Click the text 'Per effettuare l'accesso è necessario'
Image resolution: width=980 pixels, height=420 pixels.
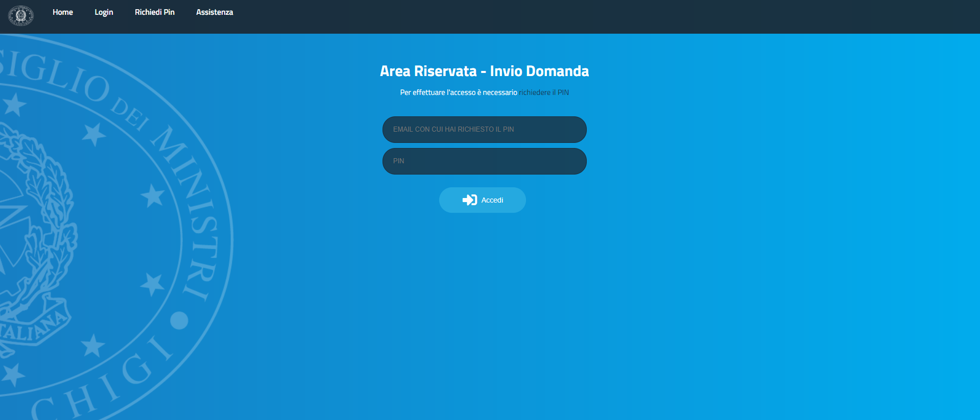[x=459, y=92]
